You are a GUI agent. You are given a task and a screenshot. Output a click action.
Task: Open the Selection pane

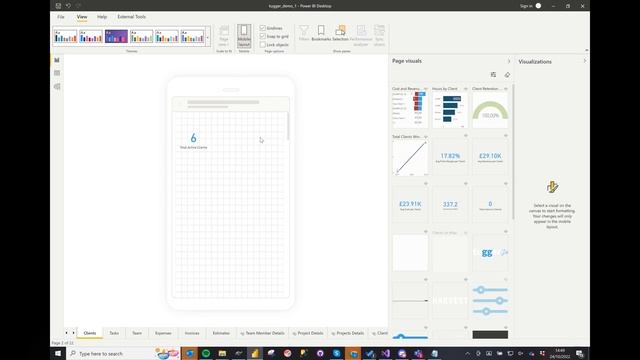[340, 33]
